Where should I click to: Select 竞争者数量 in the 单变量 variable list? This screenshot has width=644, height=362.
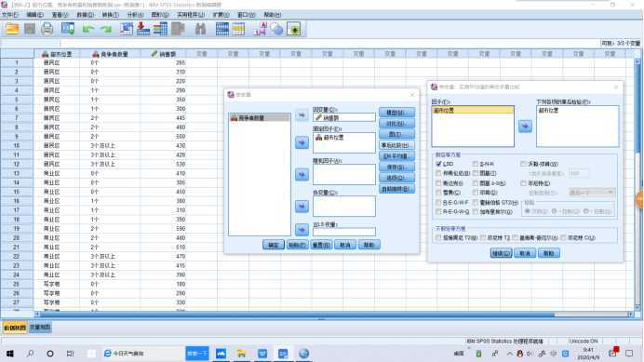tap(259, 118)
